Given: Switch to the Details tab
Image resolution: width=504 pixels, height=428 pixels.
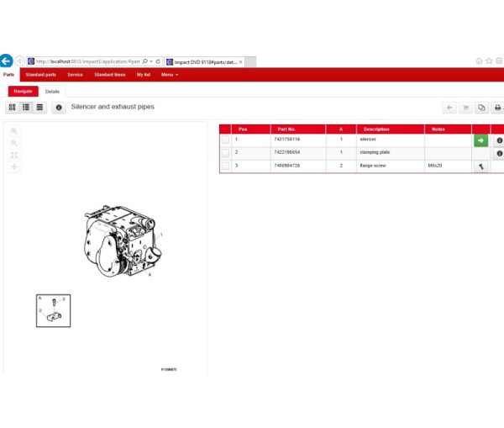Looking at the screenshot, I should coord(52,91).
